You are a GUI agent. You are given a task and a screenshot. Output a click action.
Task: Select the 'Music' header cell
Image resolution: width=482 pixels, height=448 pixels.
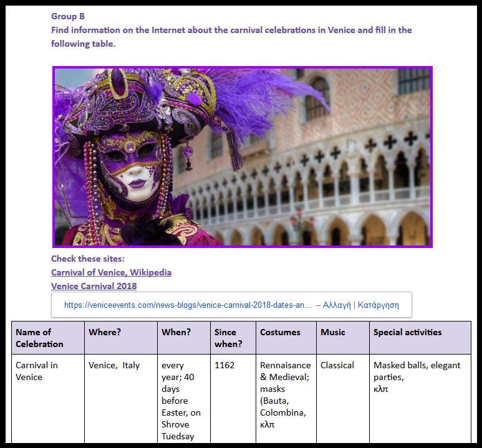[343, 338]
